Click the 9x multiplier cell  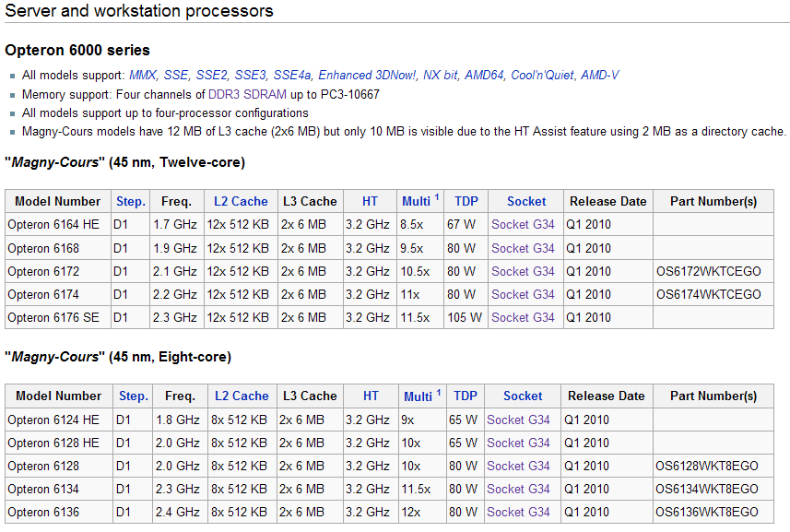click(421, 420)
